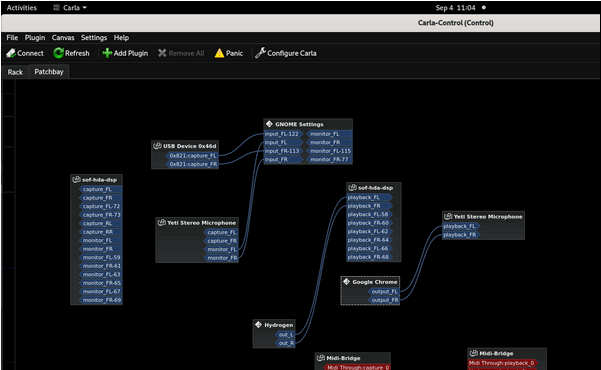Open the clock showing Sep 4 11:04

coord(455,8)
